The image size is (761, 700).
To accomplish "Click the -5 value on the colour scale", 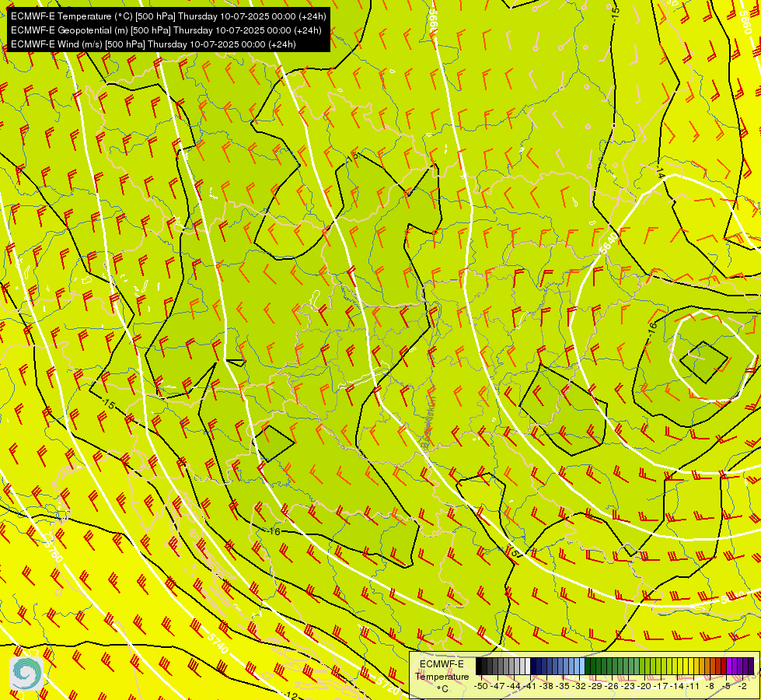I will [x=725, y=687].
